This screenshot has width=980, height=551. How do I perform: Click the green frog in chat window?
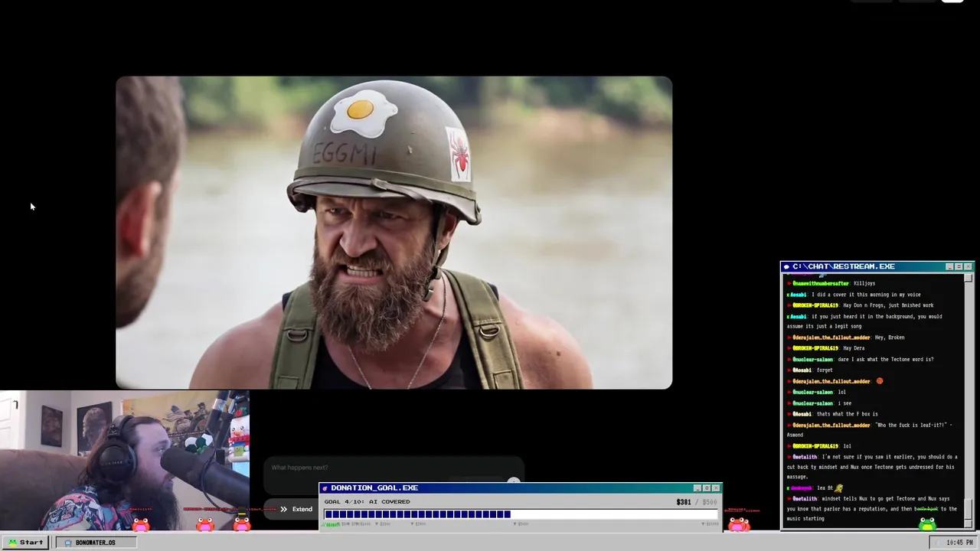[927, 523]
